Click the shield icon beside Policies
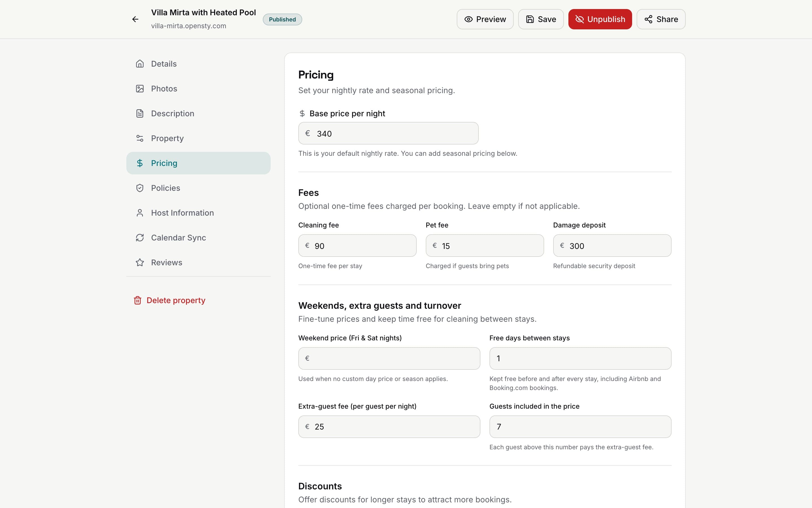The height and width of the screenshot is (508, 812). pos(140,188)
